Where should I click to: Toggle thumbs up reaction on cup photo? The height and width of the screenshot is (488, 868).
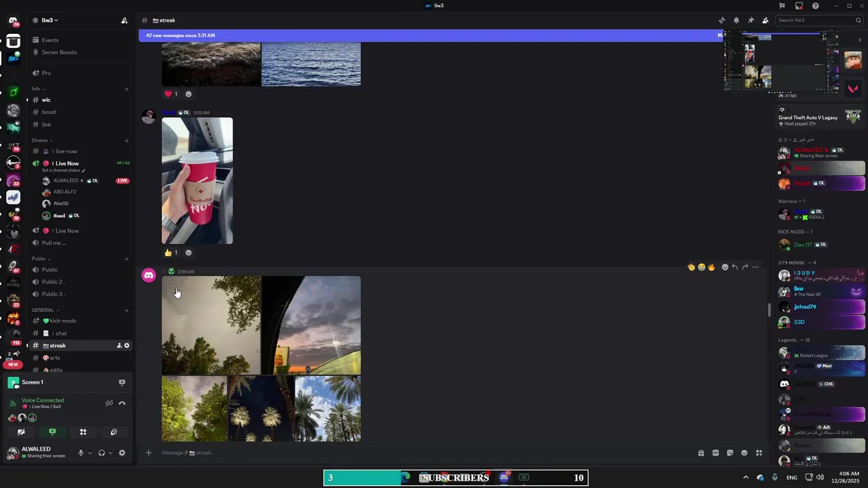(171, 253)
